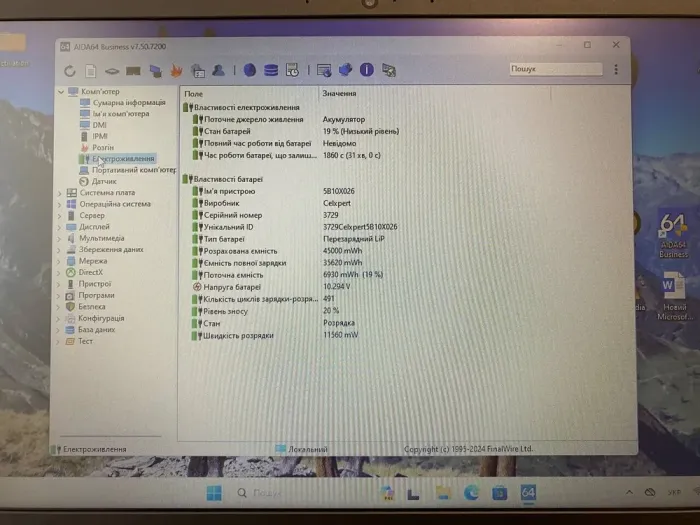This screenshot has height=525, width=700.
Task: Click the flame stability test toolbar icon
Action: click(x=175, y=71)
